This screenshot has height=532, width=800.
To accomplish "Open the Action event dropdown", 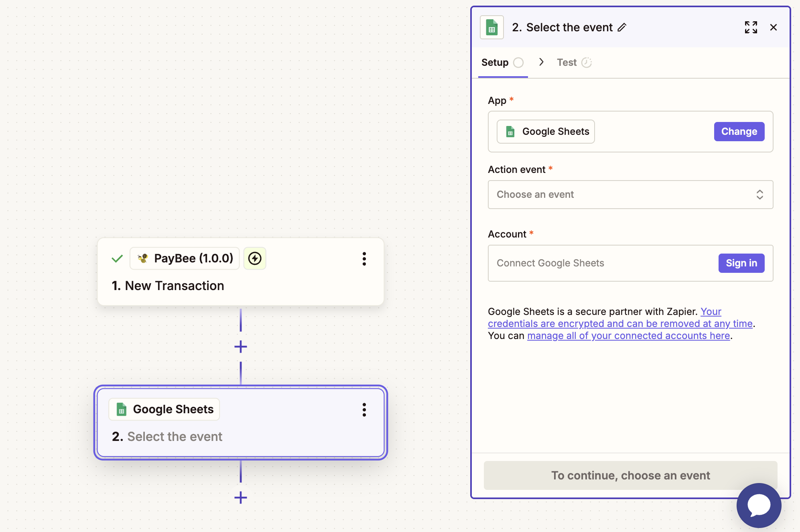I will [630, 195].
